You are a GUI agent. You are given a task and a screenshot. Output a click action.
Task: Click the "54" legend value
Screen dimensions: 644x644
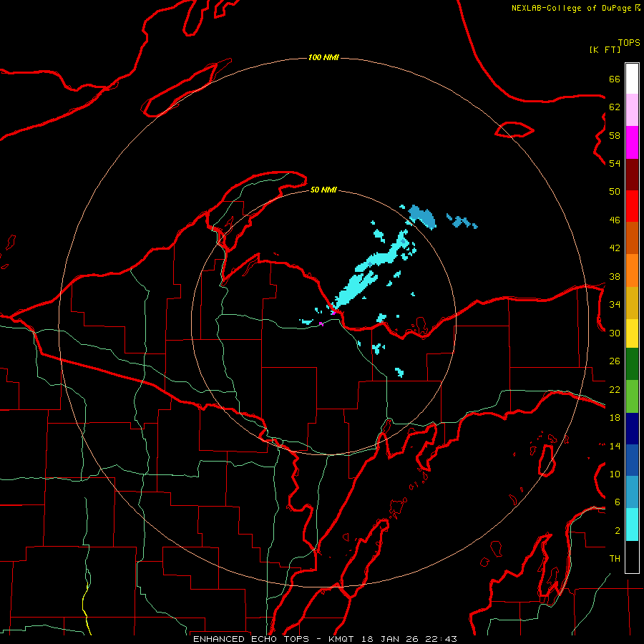pyautogui.click(x=615, y=163)
